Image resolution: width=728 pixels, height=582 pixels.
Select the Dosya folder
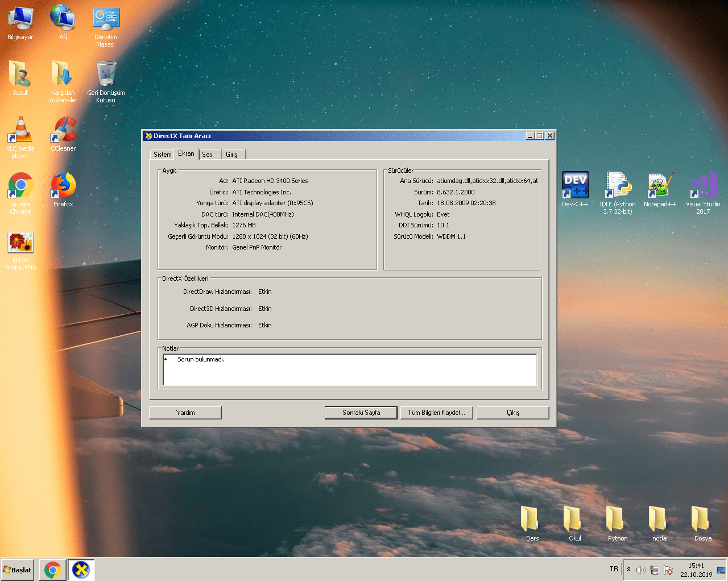[703, 523]
